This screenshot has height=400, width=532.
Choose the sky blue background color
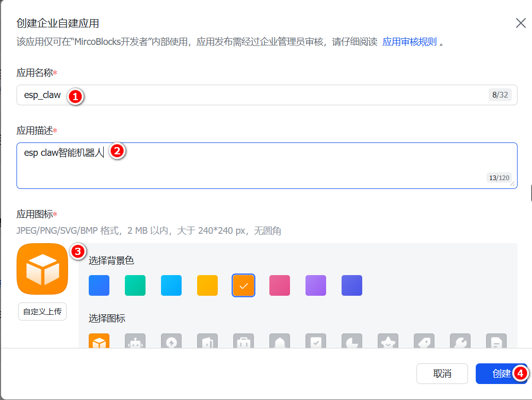click(x=171, y=285)
